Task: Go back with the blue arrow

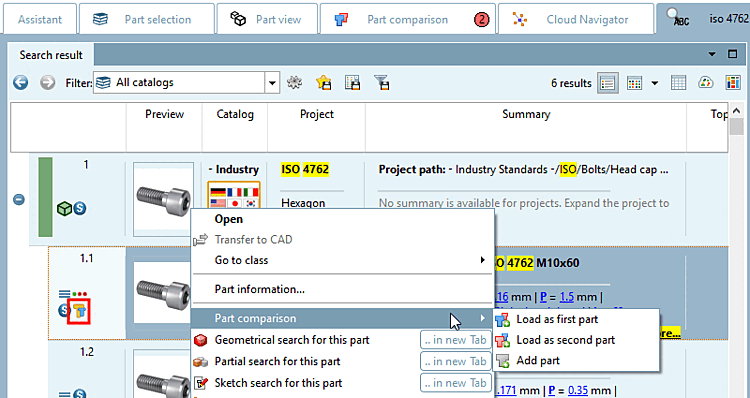Action: [x=20, y=83]
